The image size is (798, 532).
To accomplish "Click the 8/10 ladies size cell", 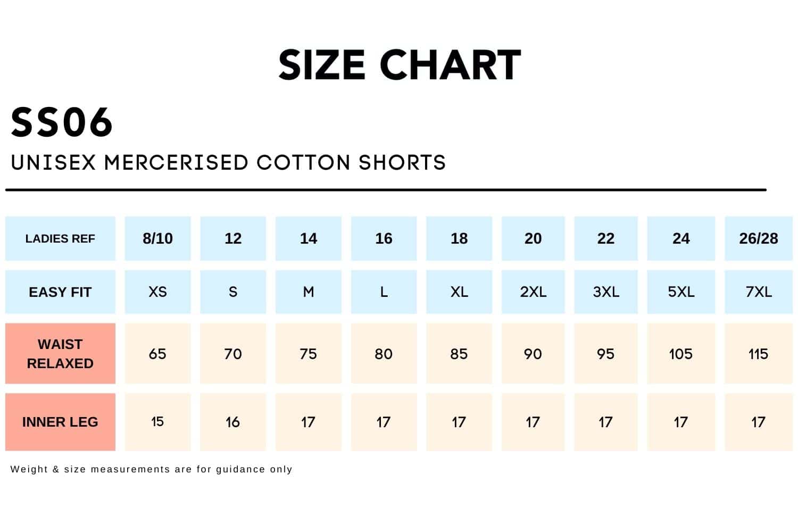I will coord(157,238).
